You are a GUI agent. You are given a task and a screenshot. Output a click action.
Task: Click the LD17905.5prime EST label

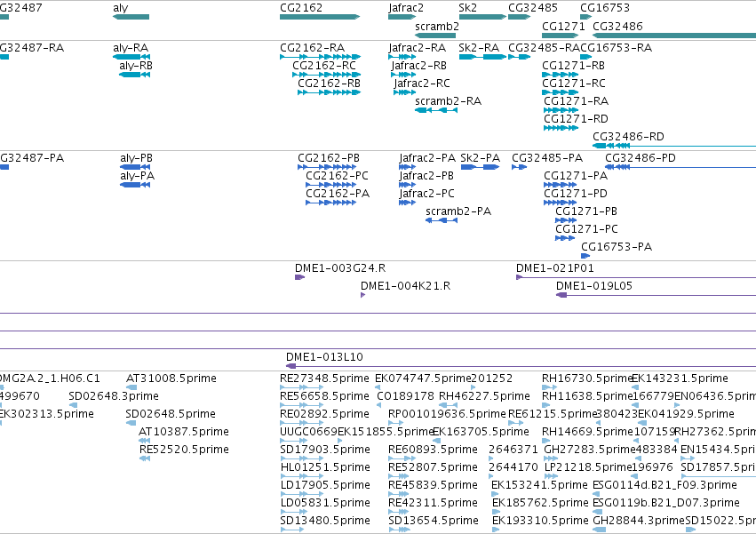[325, 486]
